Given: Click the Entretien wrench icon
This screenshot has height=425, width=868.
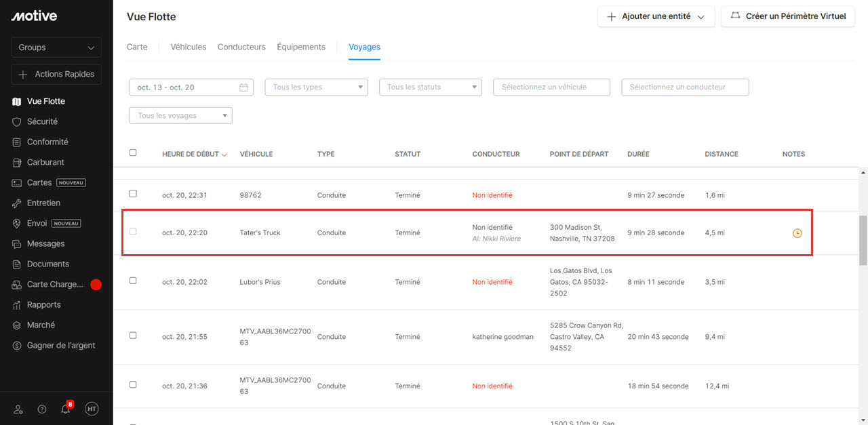Looking at the screenshot, I should (17, 203).
